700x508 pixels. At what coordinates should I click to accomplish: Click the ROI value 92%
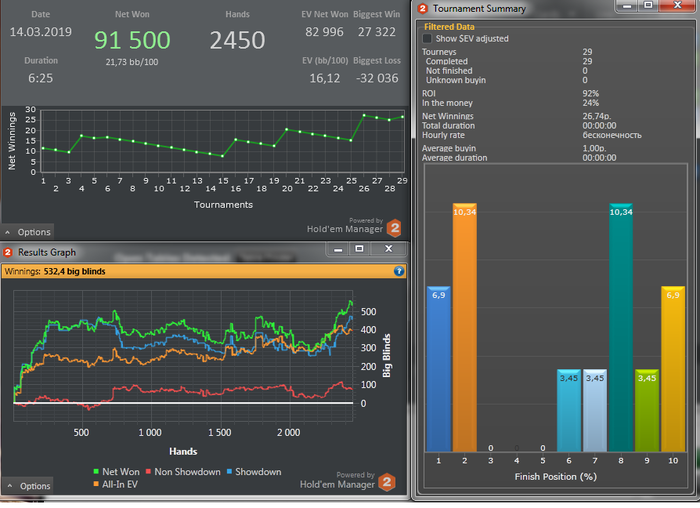(x=591, y=94)
